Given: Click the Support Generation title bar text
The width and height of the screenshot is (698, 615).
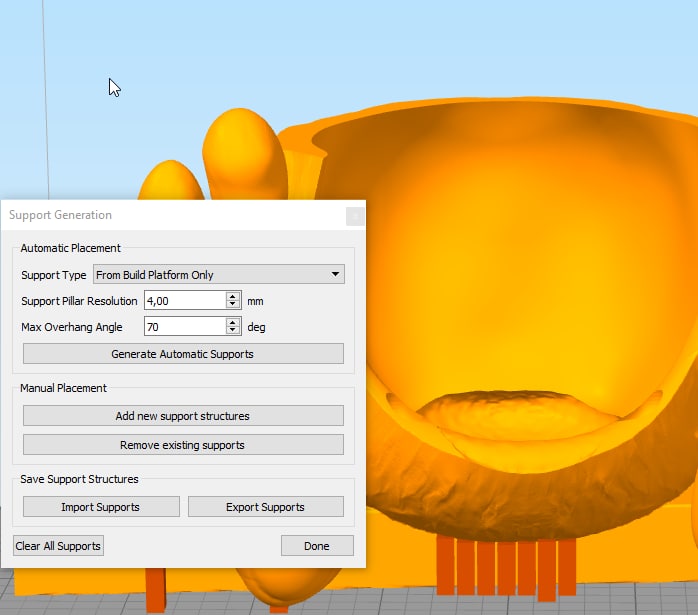Looking at the screenshot, I should pyautogui.click(x=61, y=215).
